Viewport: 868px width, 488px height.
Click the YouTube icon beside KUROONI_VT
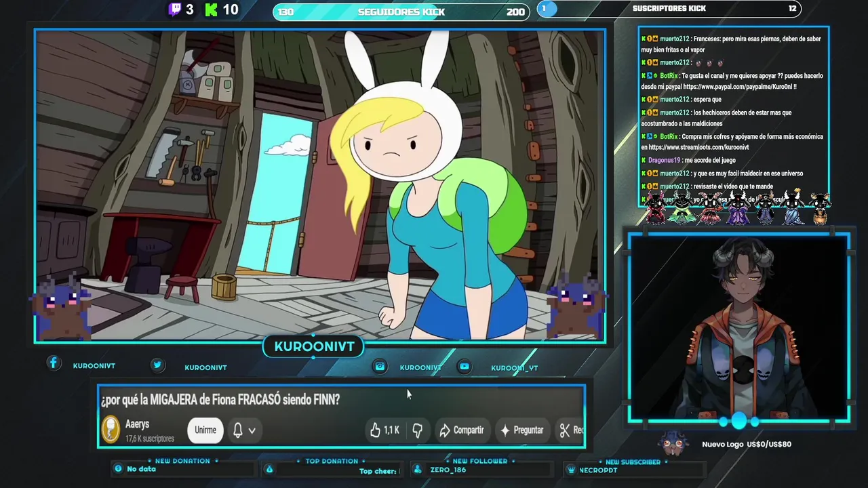tap(465, 367)
